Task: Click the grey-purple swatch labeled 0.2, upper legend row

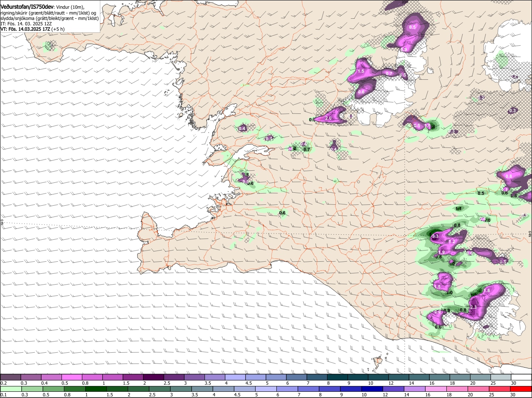Action: 11,377
